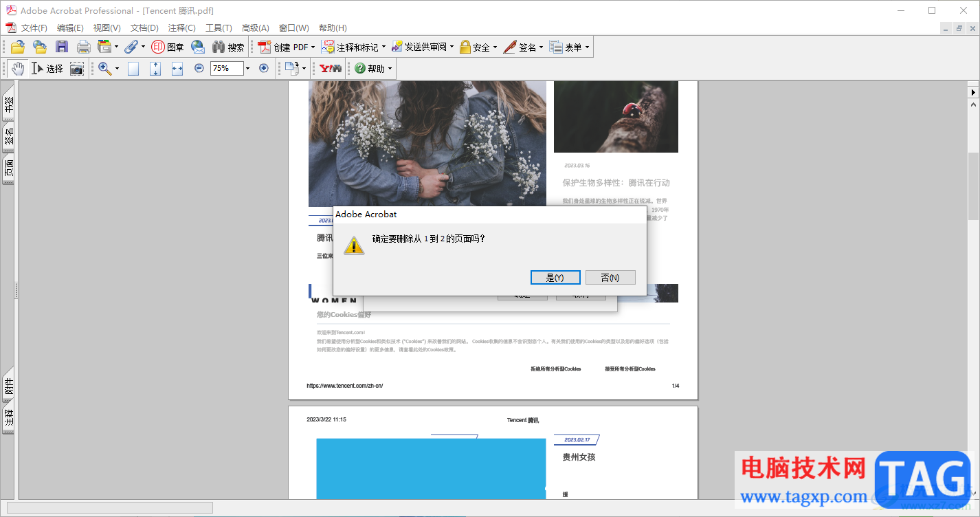This screenshot has width=980, height=517.
Task: Open the 注释 comments side tab
Action: 8,418
